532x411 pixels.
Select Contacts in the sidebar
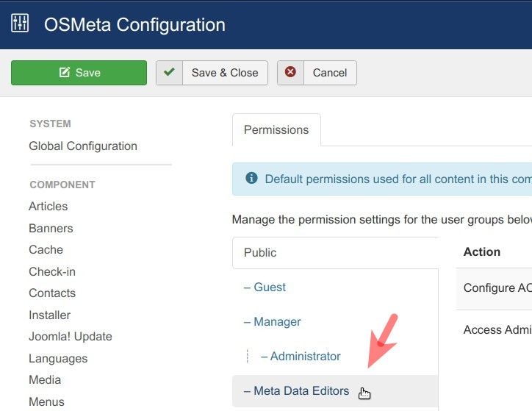(52, 293)
